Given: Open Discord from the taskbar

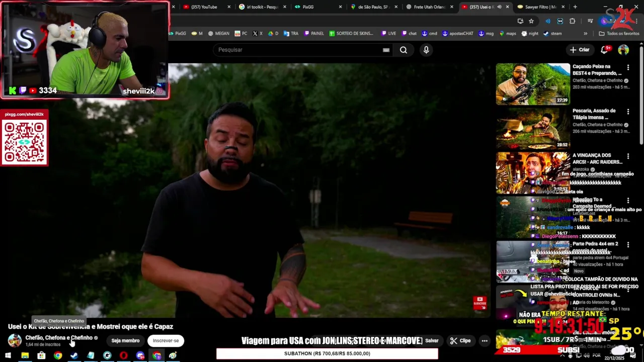Looking at the screenshot, I should pos(140,355).
